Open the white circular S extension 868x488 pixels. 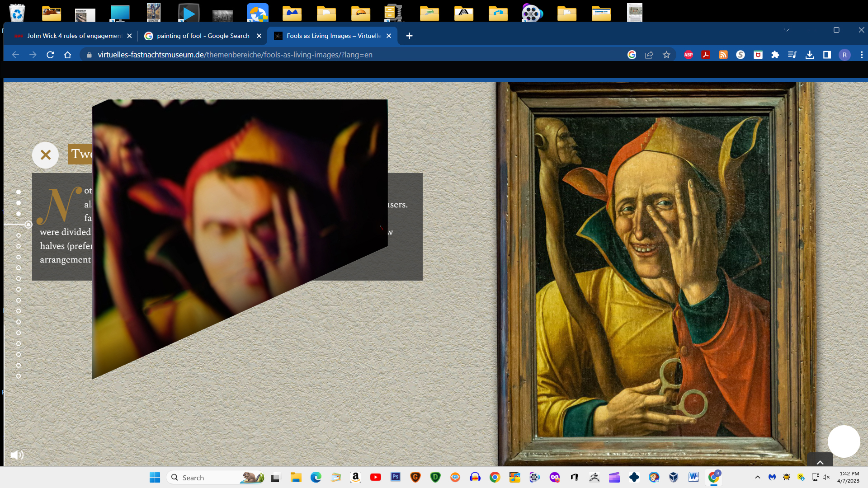pyautogui.click(x=741, y=55)
